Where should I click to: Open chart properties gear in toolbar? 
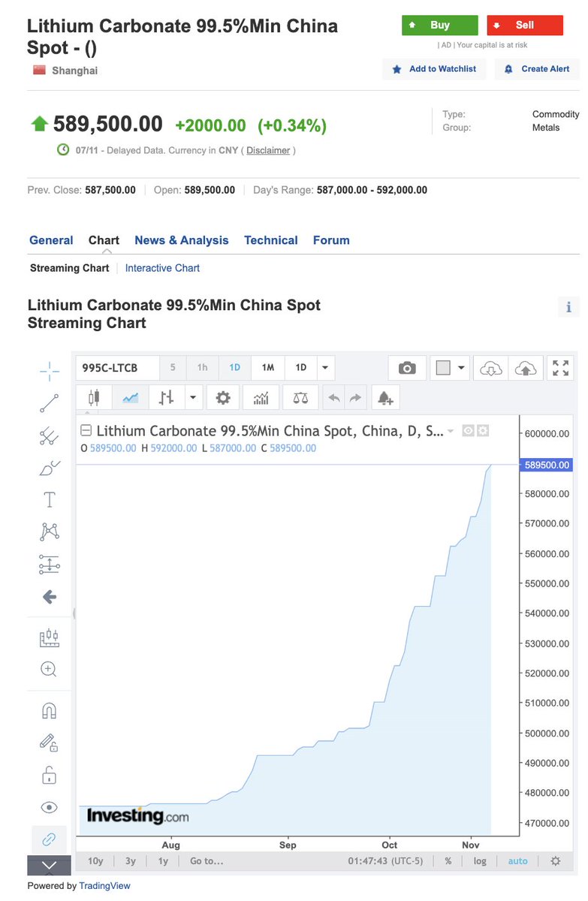pos(223,398)
